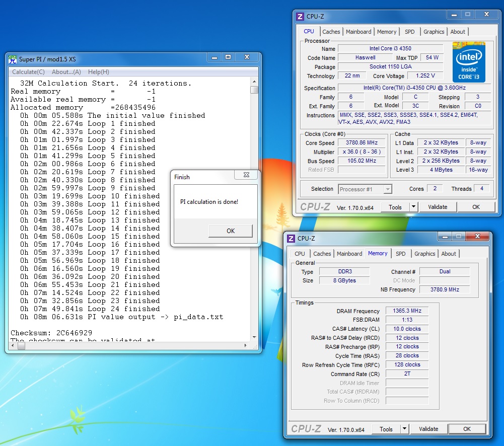Click the Super PI vertical scrollbar up arrow
This screenshot has width=504, height=446.
pos(254,82)
